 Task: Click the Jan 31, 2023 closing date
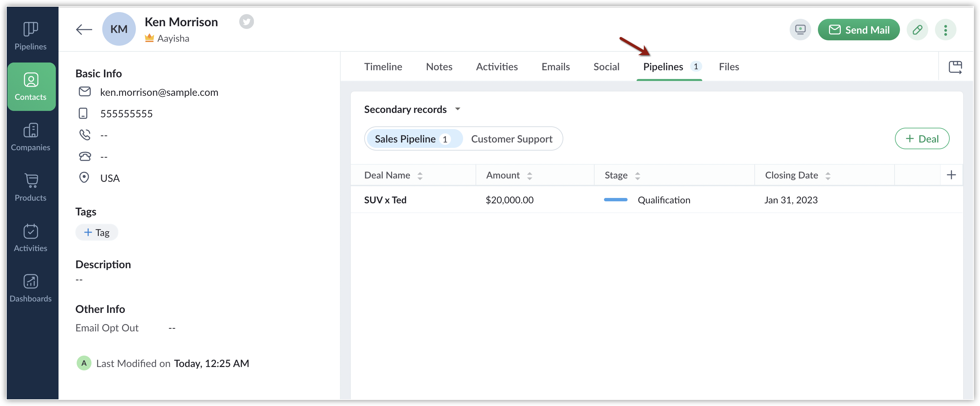click(x=791, y=200)
